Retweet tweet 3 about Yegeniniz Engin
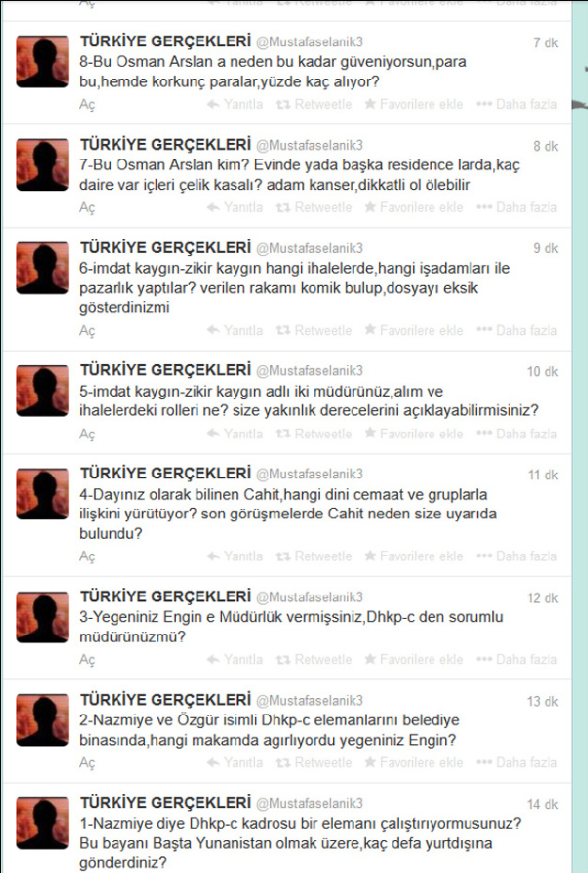Image resolution: width=588 pixels, height=873 pixels. pyautogui.click(x=314, y=659)
